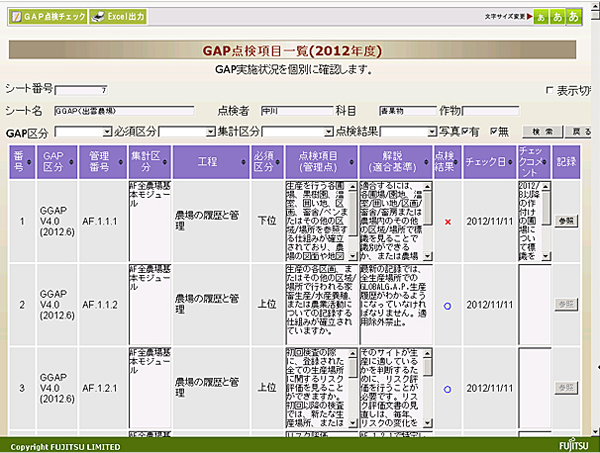The image size is (600, 453).
Task: Sort by the GAP区分 column header
Action: coord(57,162)
